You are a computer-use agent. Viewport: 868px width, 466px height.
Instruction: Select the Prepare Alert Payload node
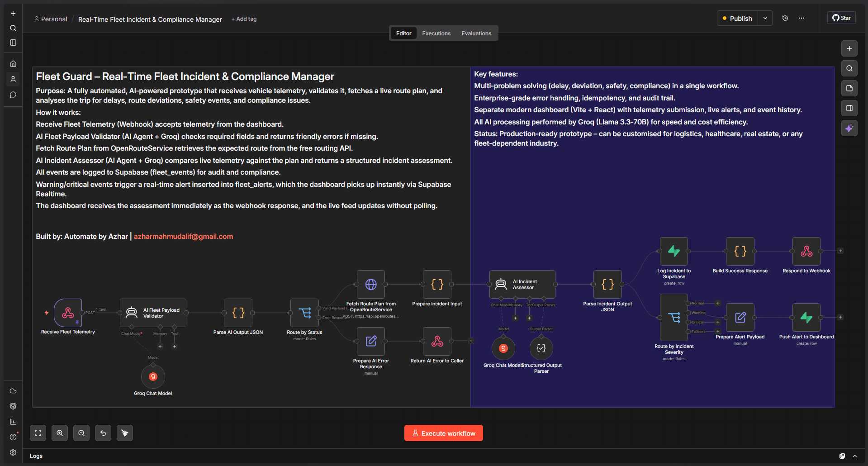(740, 317)
